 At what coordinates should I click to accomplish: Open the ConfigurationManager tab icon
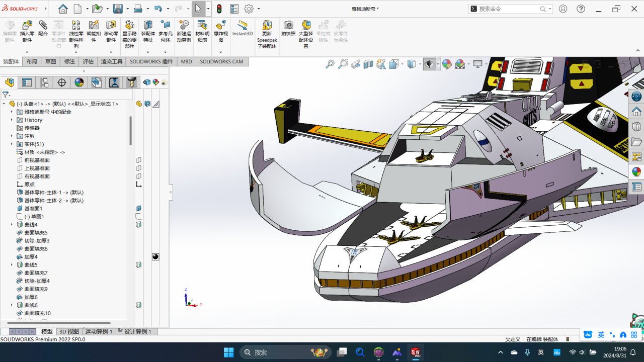tap(44, 82)
